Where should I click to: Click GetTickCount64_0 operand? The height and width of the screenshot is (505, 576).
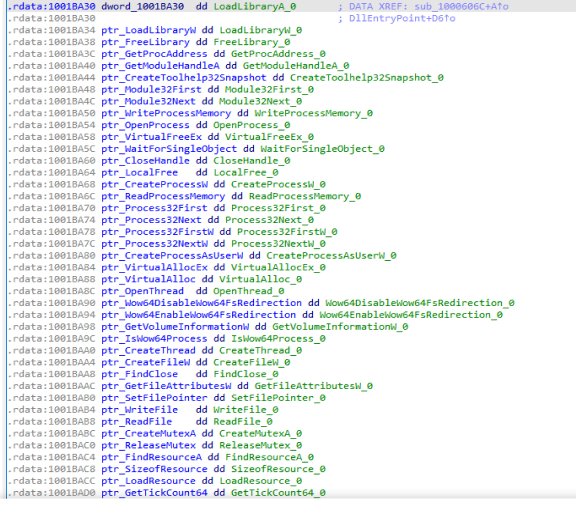pos(278,493)
